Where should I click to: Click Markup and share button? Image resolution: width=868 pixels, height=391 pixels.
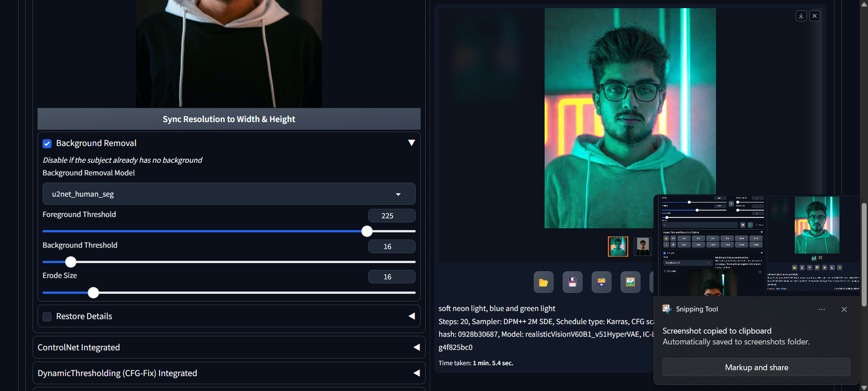(756, 367)
